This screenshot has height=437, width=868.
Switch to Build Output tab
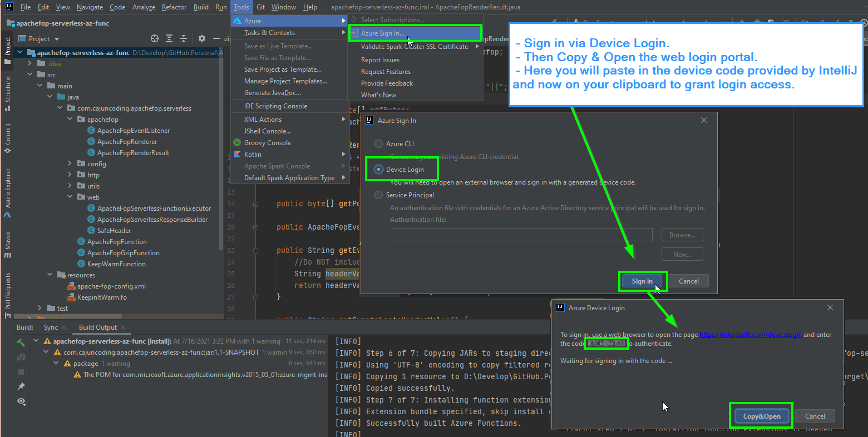coord(98,327)
